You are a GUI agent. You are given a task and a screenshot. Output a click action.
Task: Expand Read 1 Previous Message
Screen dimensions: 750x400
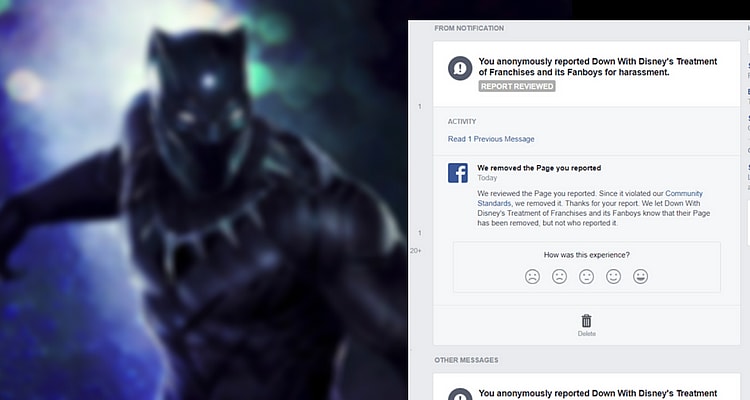coord(491,139)
